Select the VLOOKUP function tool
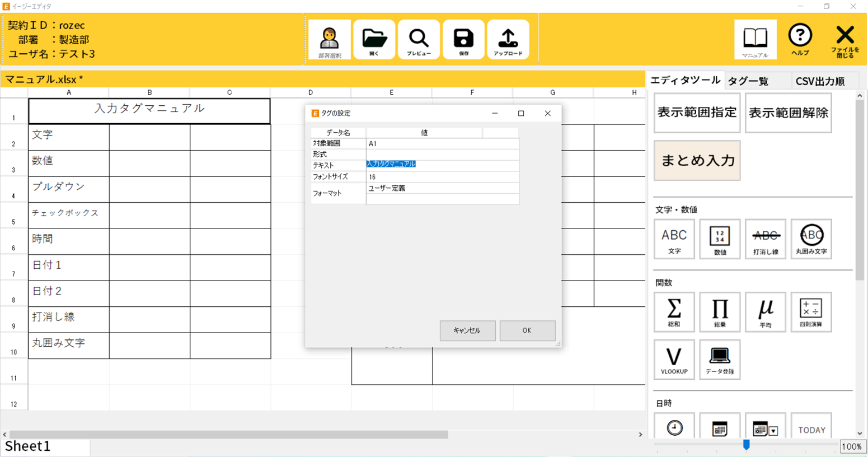Screen dimensions: 868x457 (674, 360)
